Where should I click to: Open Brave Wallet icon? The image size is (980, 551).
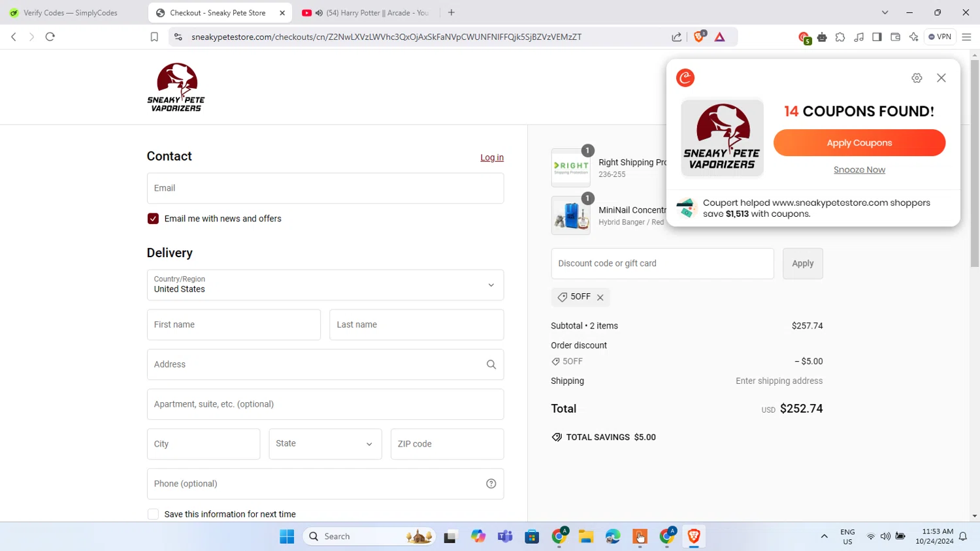(895, 37)
